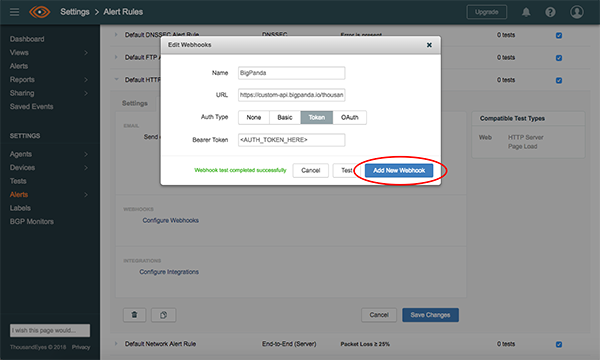Viewport: 600px width, 360px height.
Task: Click the Privacy footer link
Action: (x=81, y=347)
